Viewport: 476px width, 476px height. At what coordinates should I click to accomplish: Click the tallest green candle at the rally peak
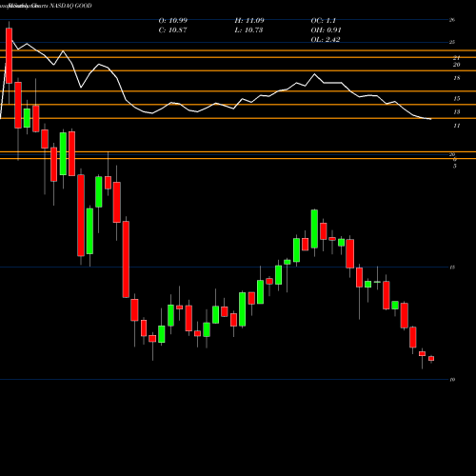(x=314, y=228)
